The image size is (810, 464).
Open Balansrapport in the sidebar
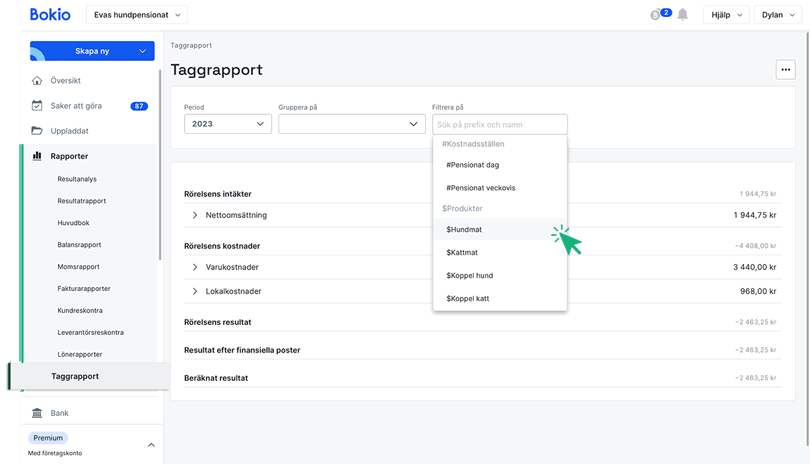(79, 245)
